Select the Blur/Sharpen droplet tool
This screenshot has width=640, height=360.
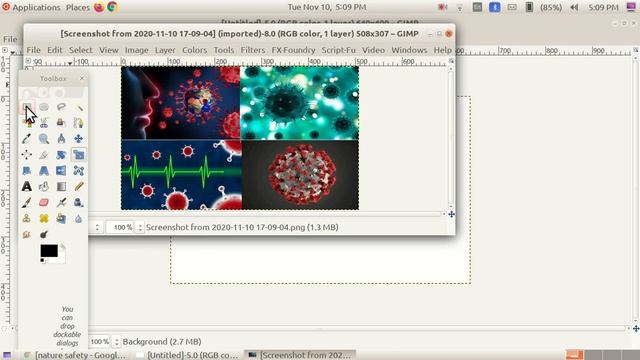tap(79, 218)
